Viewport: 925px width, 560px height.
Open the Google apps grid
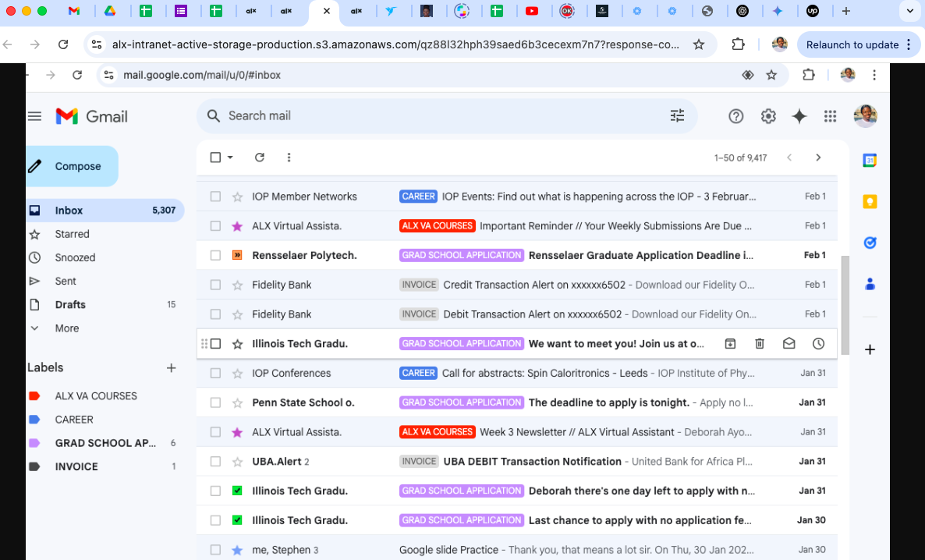point(830,116)
